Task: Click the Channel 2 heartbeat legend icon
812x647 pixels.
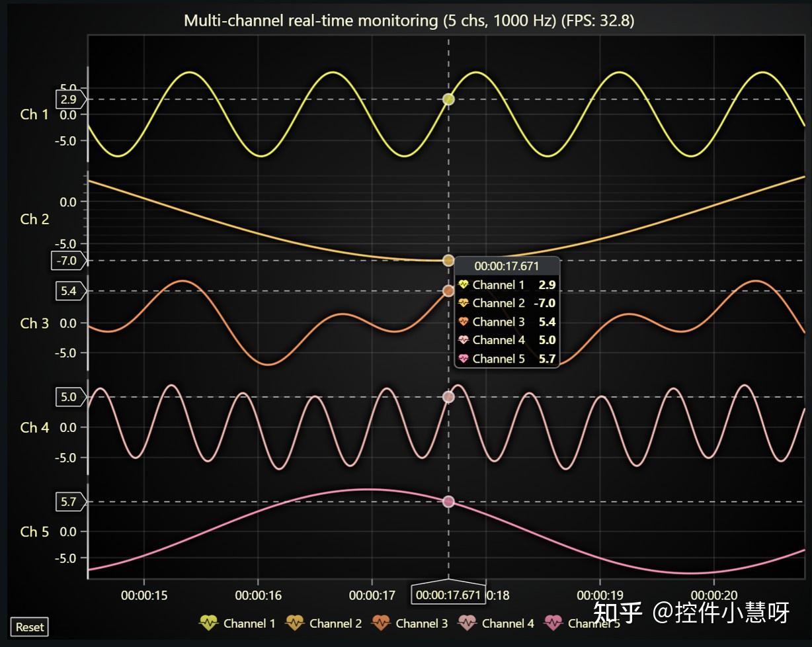Action: 296,623
